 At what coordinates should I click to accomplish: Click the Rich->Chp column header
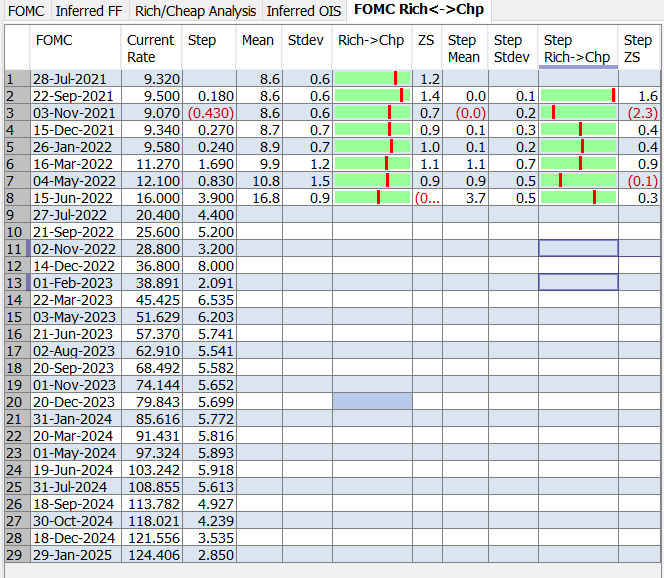pos(372,47)
